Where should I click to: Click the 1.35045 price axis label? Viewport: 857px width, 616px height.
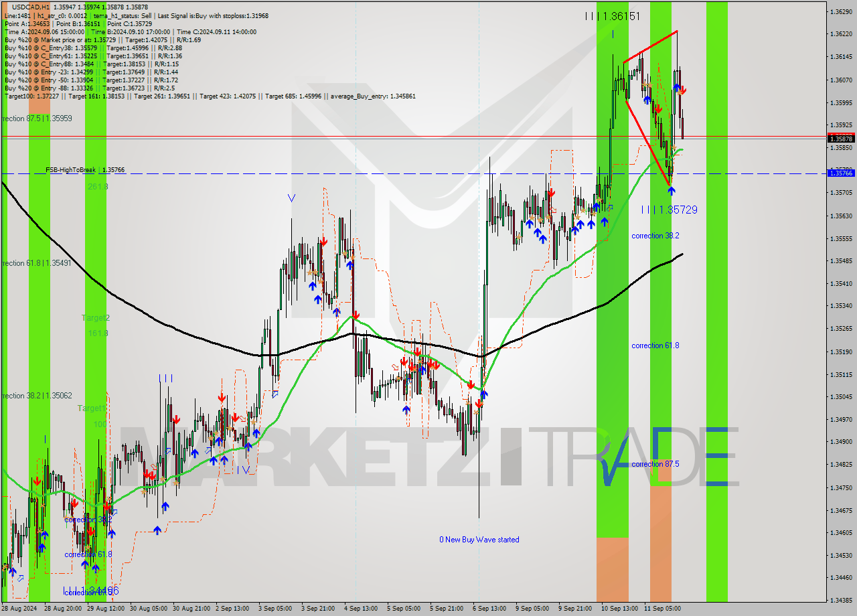click(841, 396)
